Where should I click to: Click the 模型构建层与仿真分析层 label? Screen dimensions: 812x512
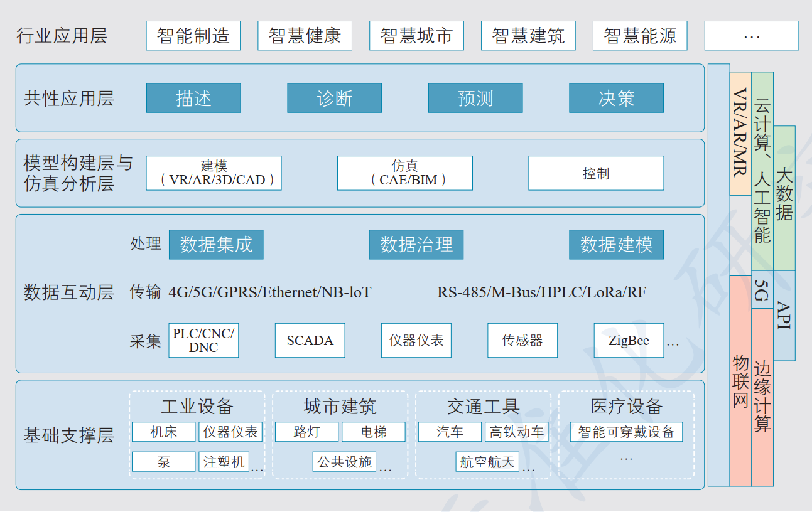78,174
